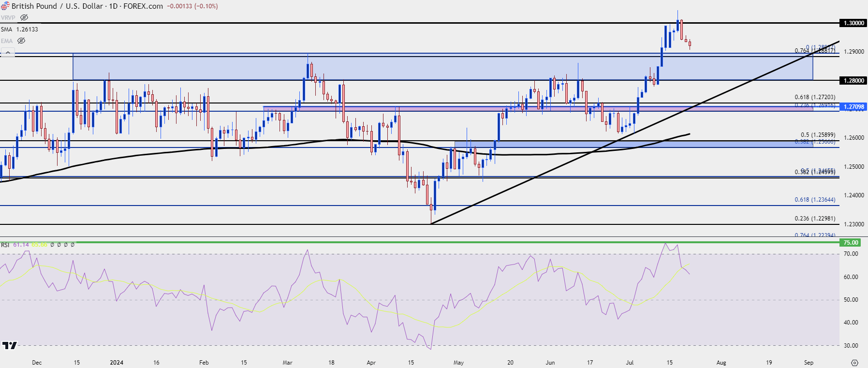Show the hidden VRVP indicator
Image resolution: width=868 pixels, height=368 pixels.
tap(24, 17)
